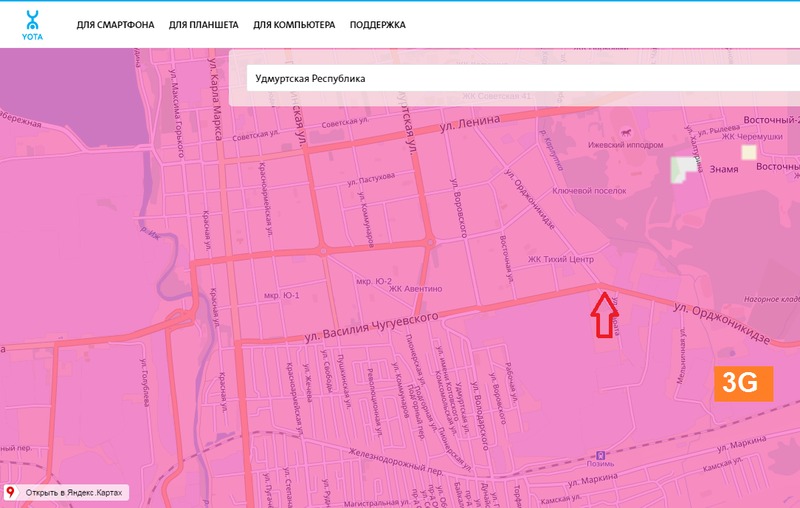The width and height of the screenshot is (800, 508).
Task: Click the Позимь railway station icon
Action: [601, 455]
